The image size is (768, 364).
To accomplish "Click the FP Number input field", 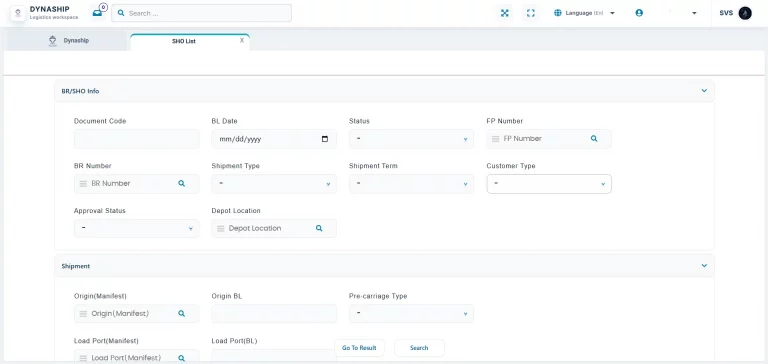I will 549,139.
